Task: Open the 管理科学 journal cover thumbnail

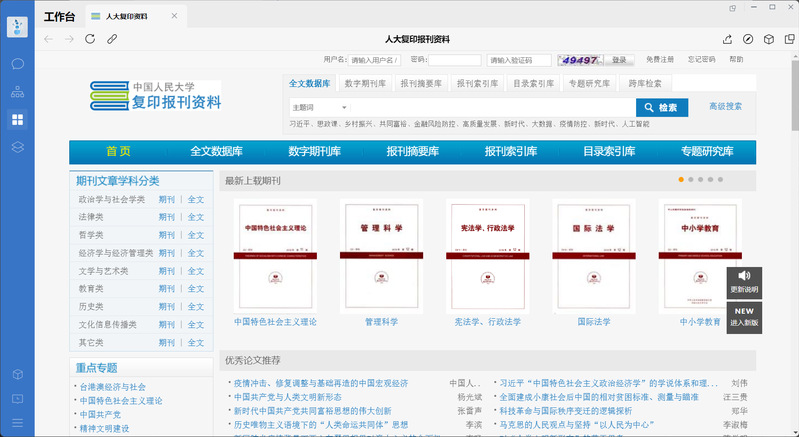Action: coord(381,257)
